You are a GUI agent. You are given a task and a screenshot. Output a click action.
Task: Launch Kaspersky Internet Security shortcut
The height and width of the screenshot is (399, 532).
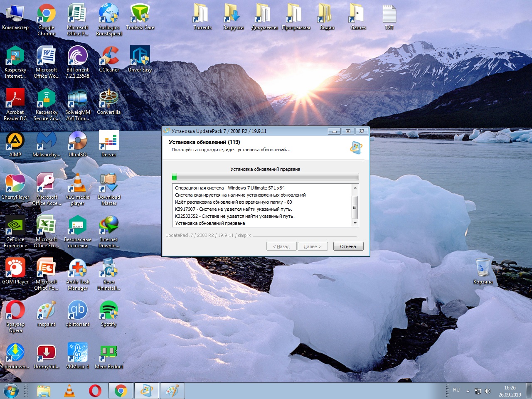(x=15, y=62)
